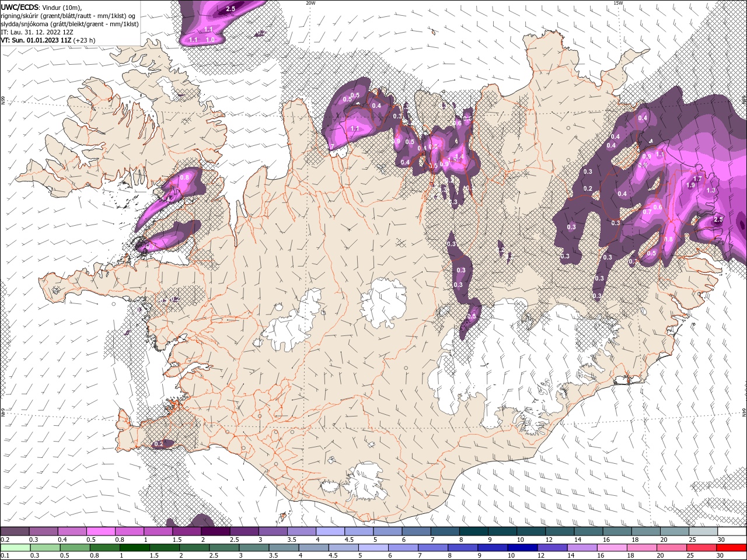The width and height of the screenshot is (747, 560).
Task: Select the pale green first swatch of the lower legend
Action: tap(16, 548)
